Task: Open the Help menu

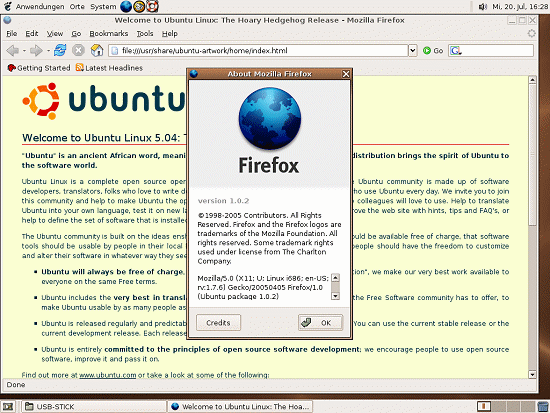Action: coord(170,34)
